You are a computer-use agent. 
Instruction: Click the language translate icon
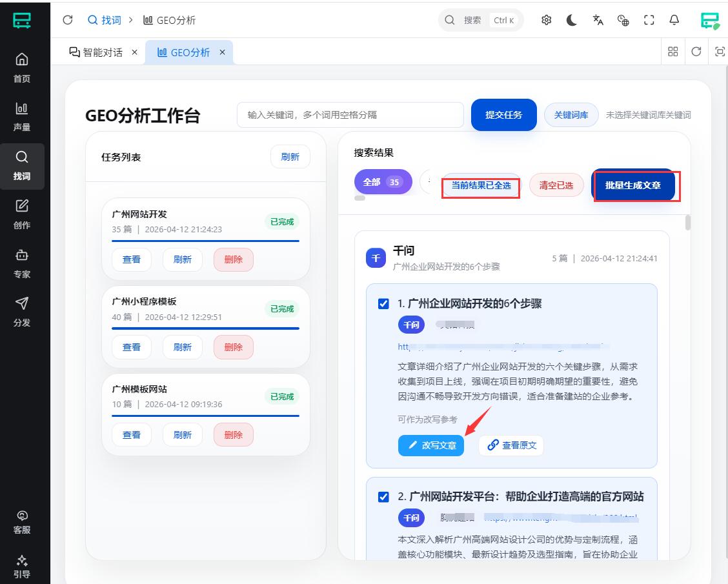(598, 20)
